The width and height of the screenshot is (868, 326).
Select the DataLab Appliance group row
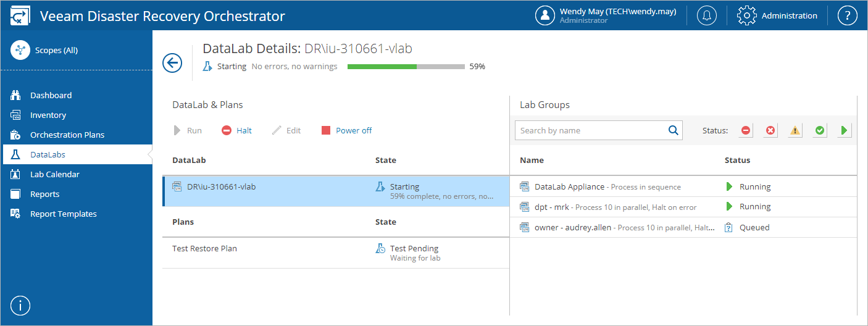(683, 186)
